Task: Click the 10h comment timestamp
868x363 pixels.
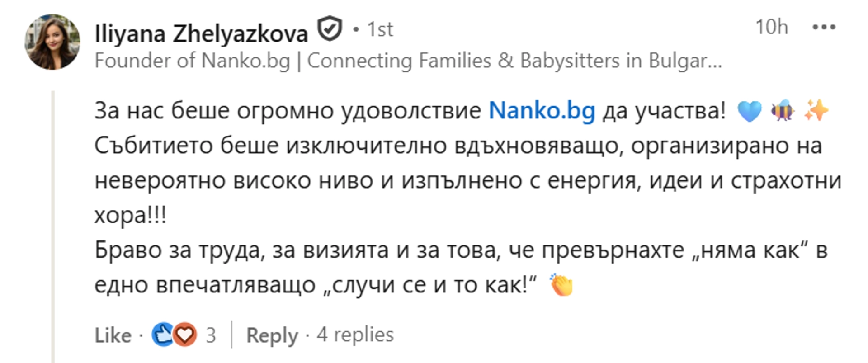Action: (x=771, y=27)
